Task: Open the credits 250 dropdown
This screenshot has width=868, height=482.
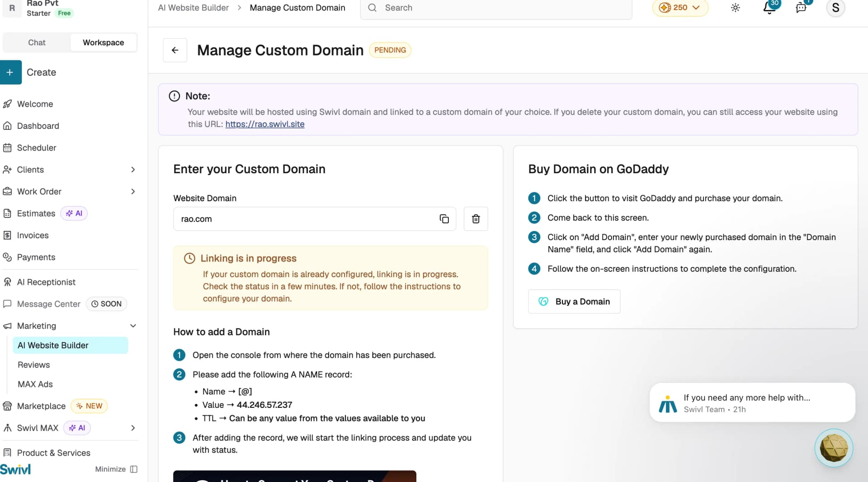Action: [679, 8]
